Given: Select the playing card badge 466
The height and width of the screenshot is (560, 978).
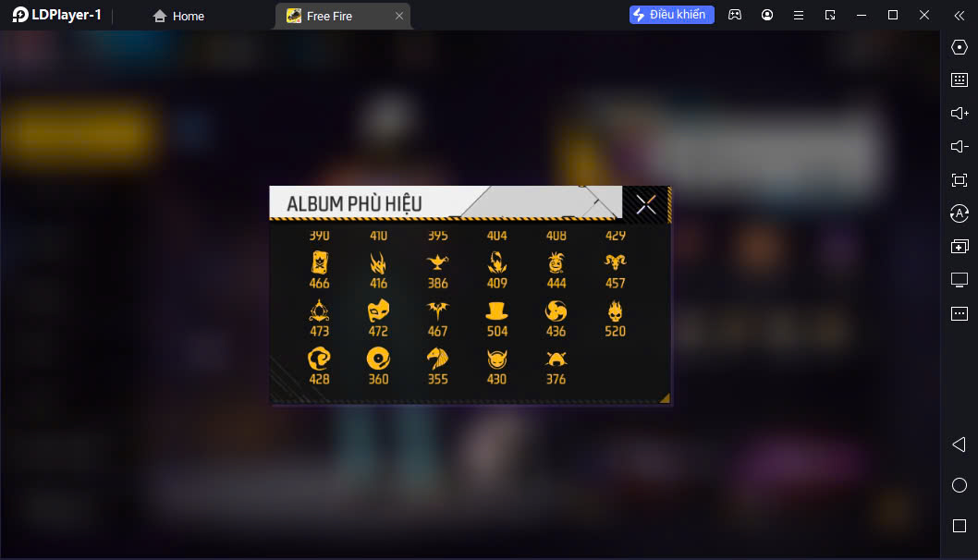Looking at the screenshot, I should pos(319,271).
